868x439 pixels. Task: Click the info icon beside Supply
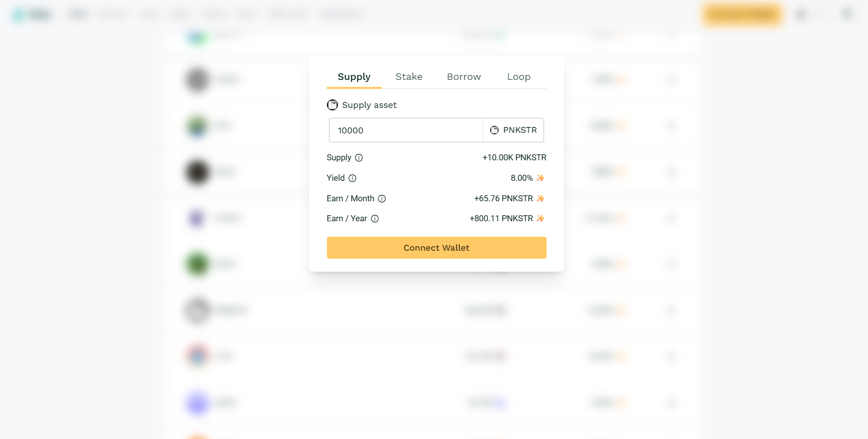click(359, 158)
